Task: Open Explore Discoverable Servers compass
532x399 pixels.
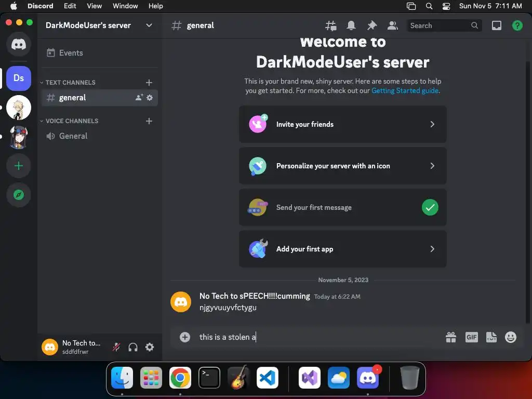Action: (x=19, y=195)
